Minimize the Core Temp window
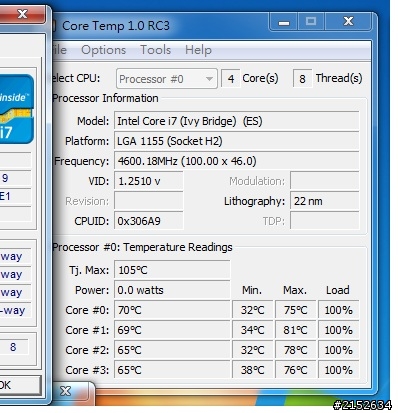 [284, 22]
